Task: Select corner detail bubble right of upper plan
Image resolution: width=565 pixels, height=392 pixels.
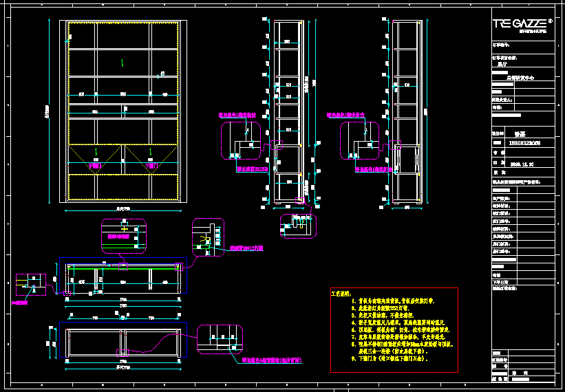Action: pos(208,237)
